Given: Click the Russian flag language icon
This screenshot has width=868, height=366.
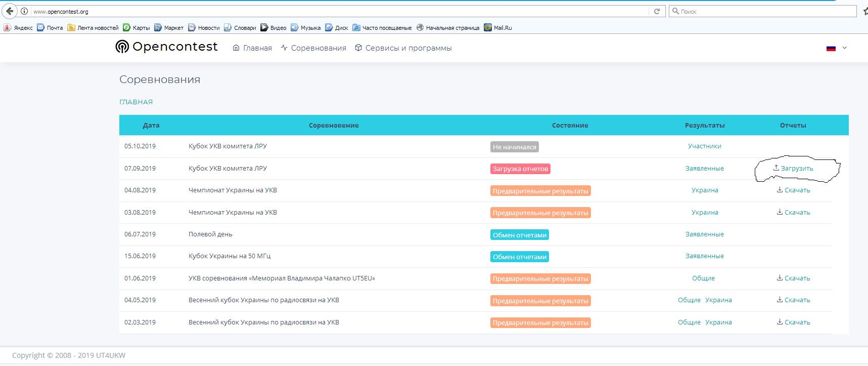Looking at the screenshot, I should (x=831, y=48).
